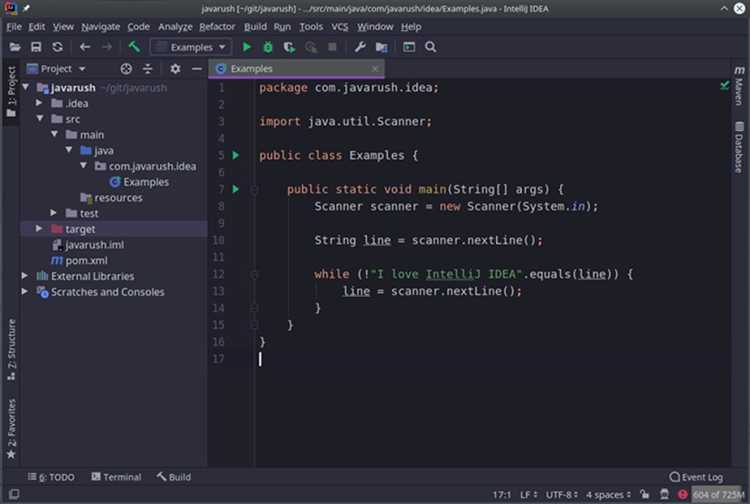
Task: Open the Build tool window
Action: point(174,477)
